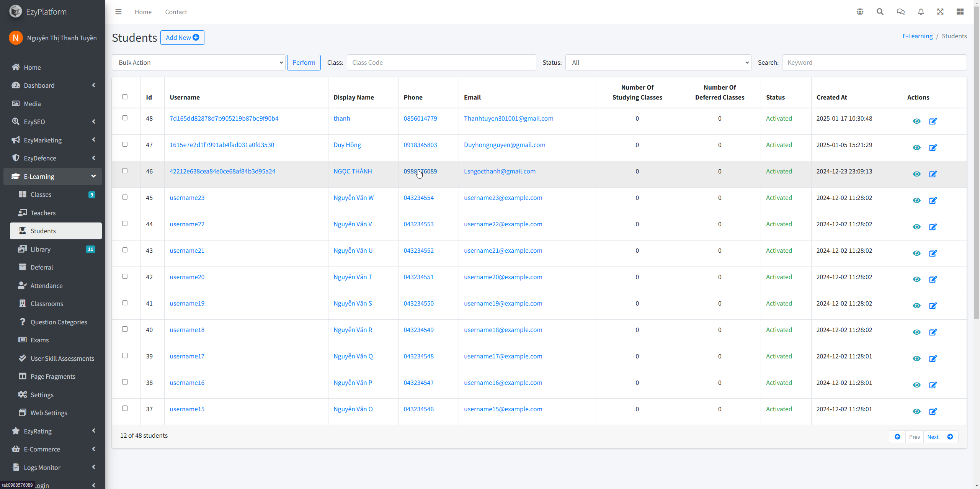Click the Class Code input field
Image resolution: width=980 pixels, height=489 pixels.
click(441, 62)
